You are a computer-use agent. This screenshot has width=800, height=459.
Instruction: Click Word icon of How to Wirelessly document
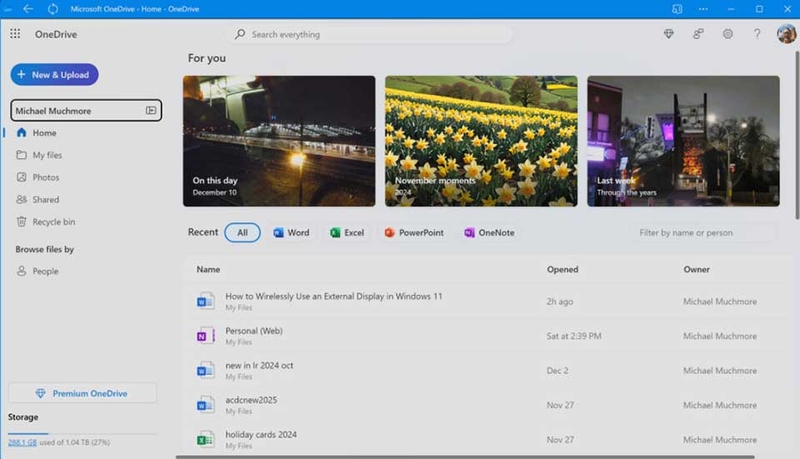(x=205, y=301)
